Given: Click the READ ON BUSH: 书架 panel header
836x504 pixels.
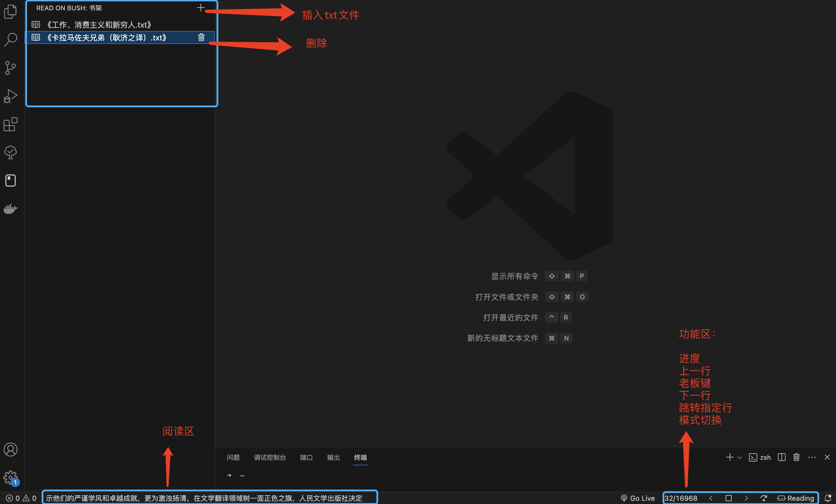Looking at the screenshot, I should (69, 8).
